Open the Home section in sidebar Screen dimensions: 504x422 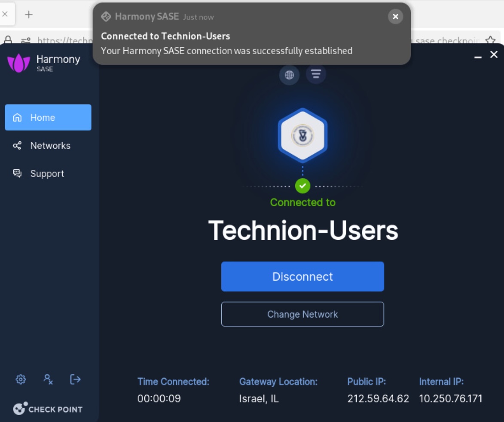point(48,117)
